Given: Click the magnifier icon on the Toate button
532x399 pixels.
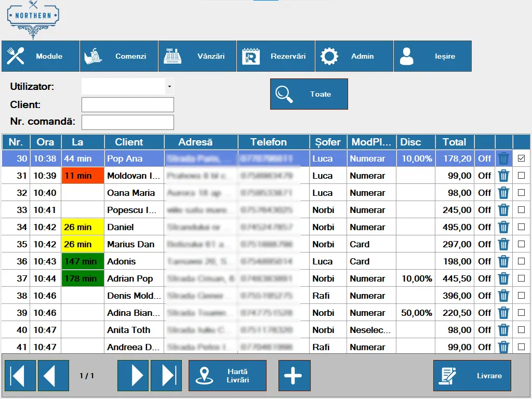Looking at the screenshot, I should tap(283, 92).
